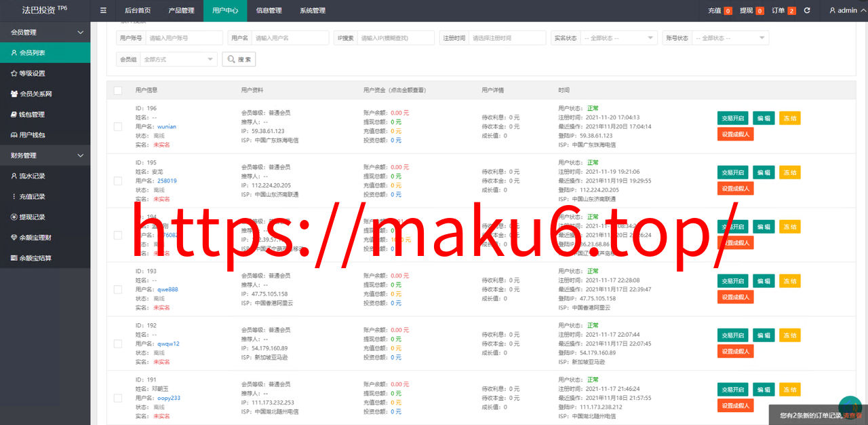This screenshot has height=425, width=868.
Task: Click 设置成假人 for user wunian
Action: pos(736,134)
